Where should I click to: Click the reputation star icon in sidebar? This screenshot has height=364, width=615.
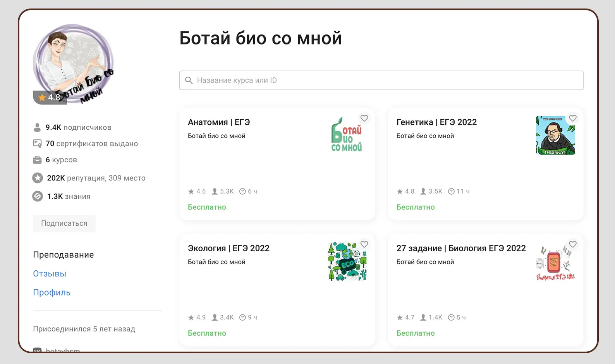pos(38,178)
